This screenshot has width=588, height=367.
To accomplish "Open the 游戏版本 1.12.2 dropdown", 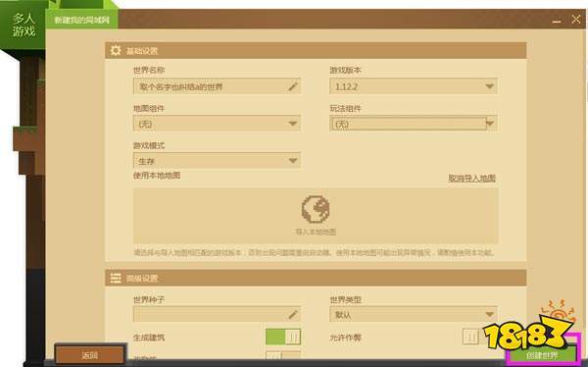I will pyautogui.click(x=414, y=86).
